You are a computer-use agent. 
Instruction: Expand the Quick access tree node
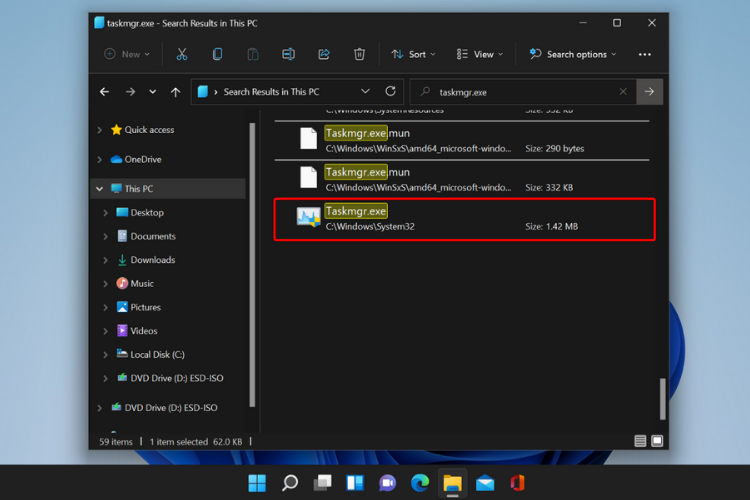point(99,130)
